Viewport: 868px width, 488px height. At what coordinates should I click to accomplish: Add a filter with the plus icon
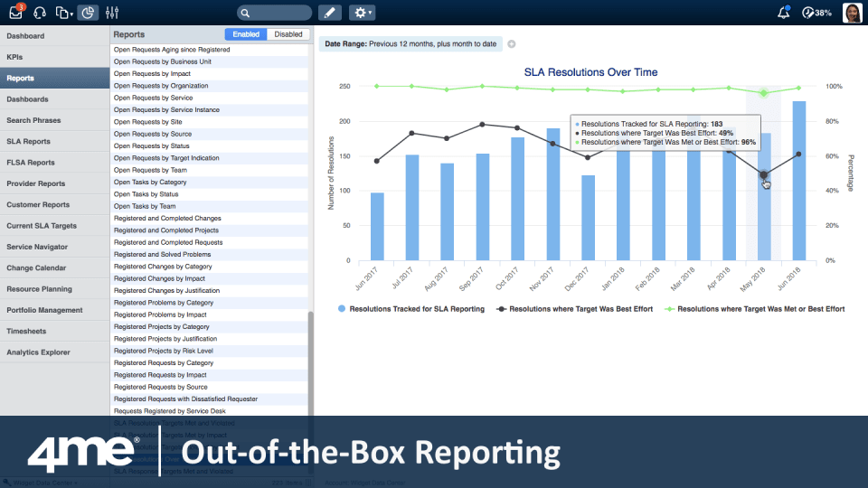pos(511,43)
